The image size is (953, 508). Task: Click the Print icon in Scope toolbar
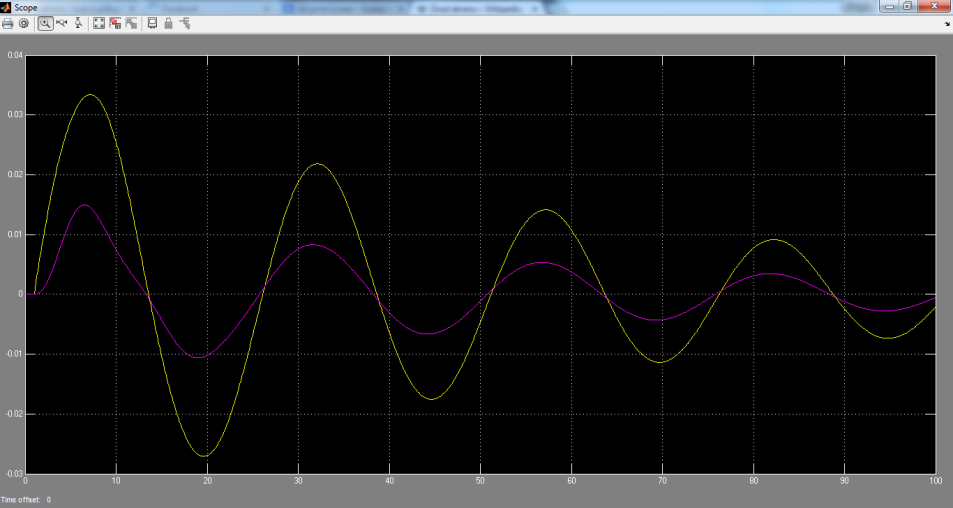click(8, 23)
